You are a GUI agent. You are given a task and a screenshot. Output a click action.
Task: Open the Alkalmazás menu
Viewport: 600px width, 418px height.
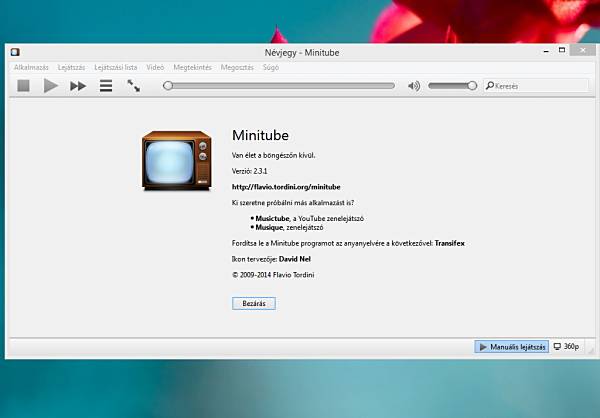(31, 67)
